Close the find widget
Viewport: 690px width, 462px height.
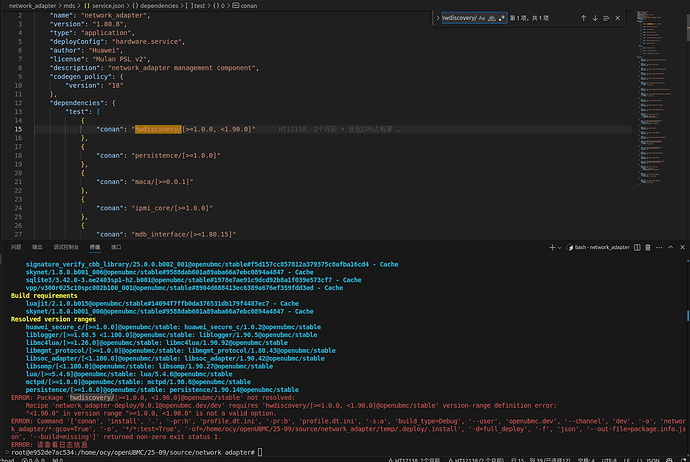pos(620,19)
